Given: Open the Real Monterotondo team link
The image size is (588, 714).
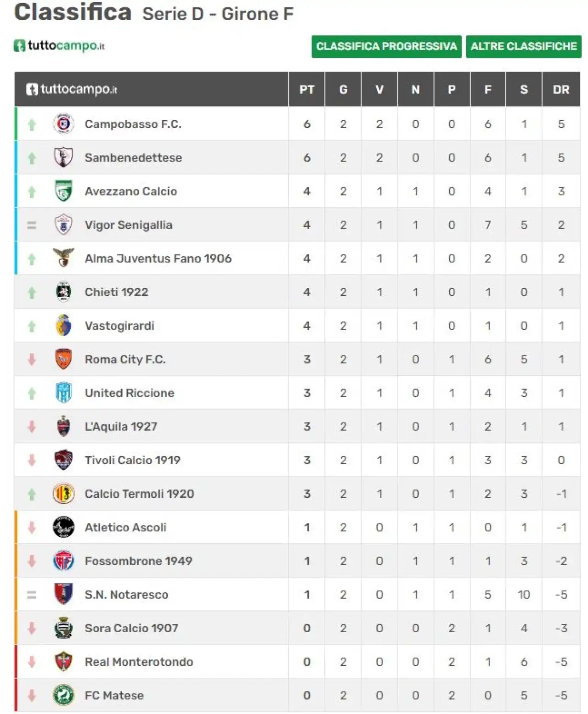Looking at the screenshot, I should (x=139, y=662).
